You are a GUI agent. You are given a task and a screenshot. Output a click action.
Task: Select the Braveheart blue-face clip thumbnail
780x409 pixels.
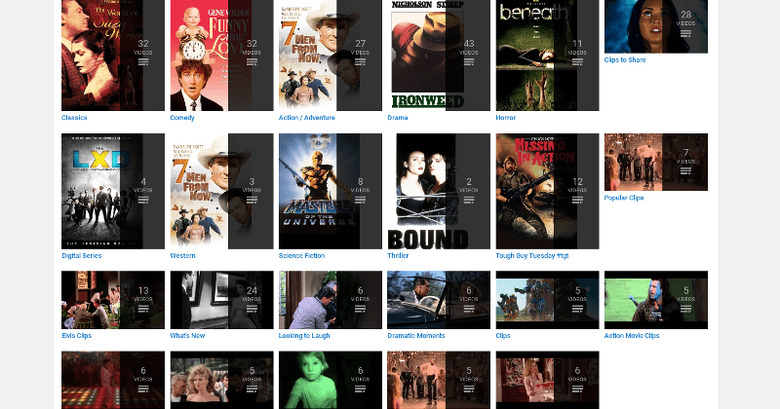click(x=656, y=300)
